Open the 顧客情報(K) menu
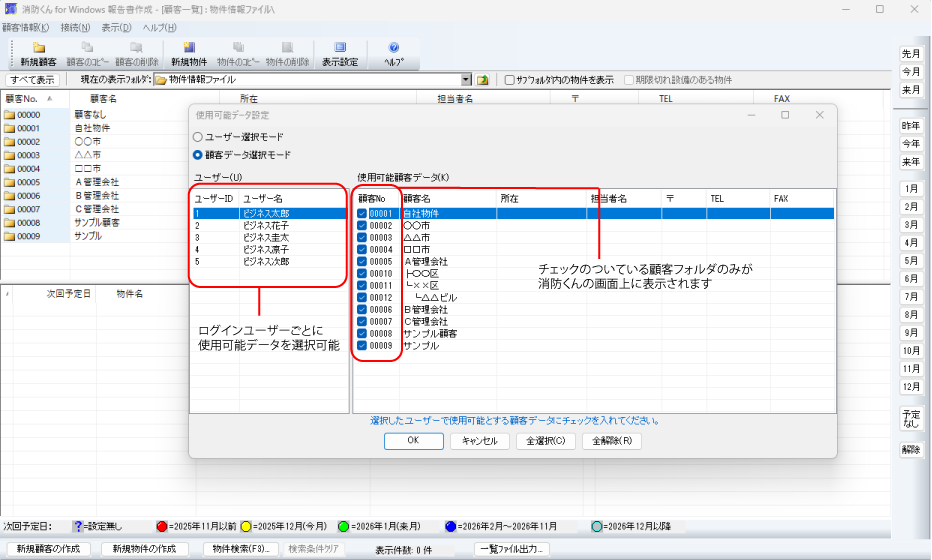Screen dimensions: 932x560 click(x=25, y=27)
